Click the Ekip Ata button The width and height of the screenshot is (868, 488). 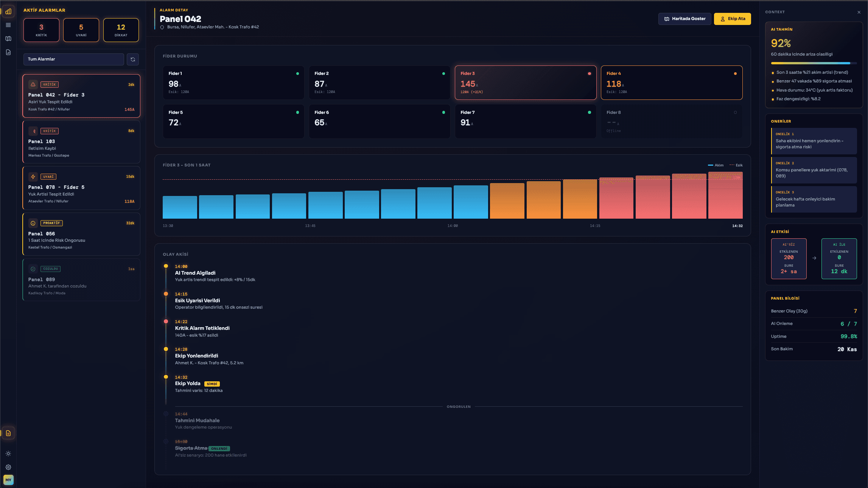(732, 19)
